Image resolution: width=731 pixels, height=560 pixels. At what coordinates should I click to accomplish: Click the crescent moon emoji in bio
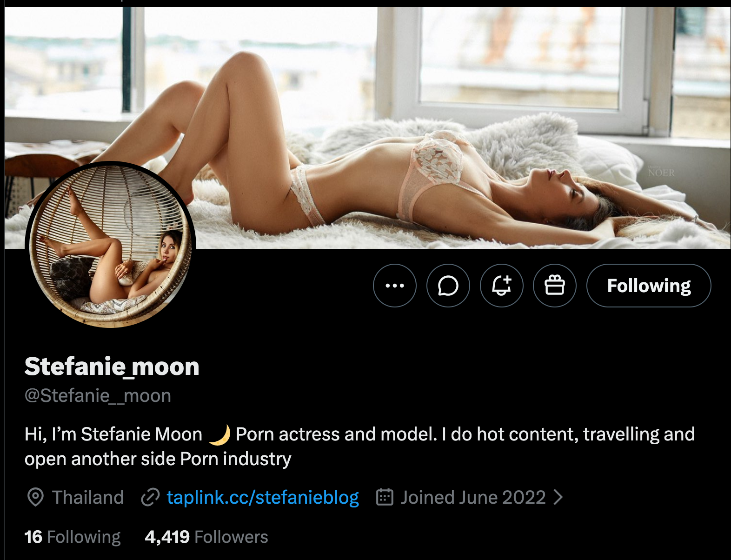[219, 434]
